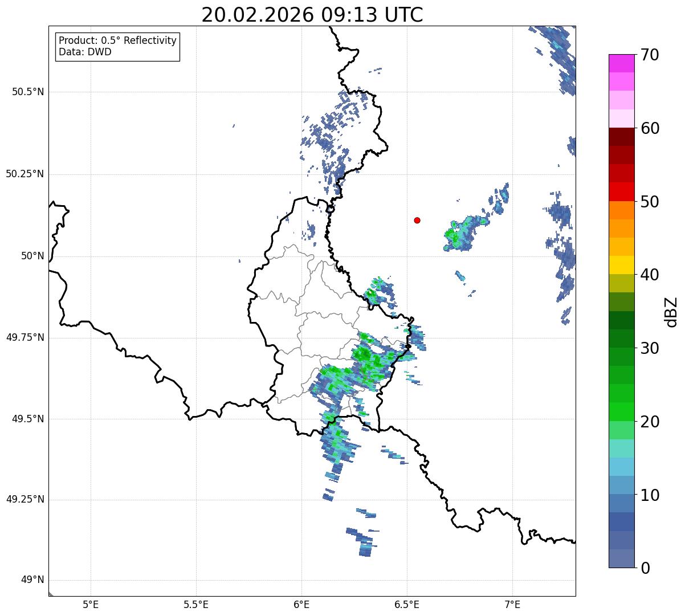Click the 30 value on colorbar
Screen dimensions: 685x616
(x=650, y=348)
